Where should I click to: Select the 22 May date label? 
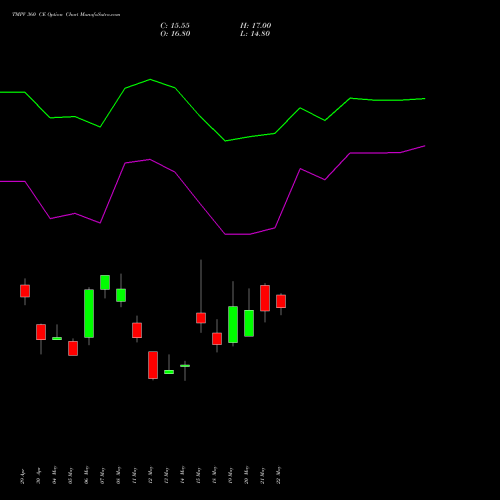coord(278,475)
